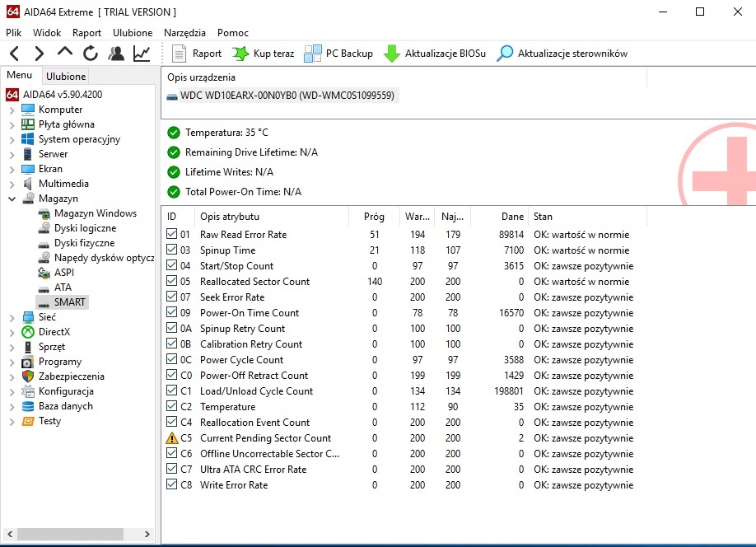Click the sidebar scroll left arrow

tap(10, 534)
